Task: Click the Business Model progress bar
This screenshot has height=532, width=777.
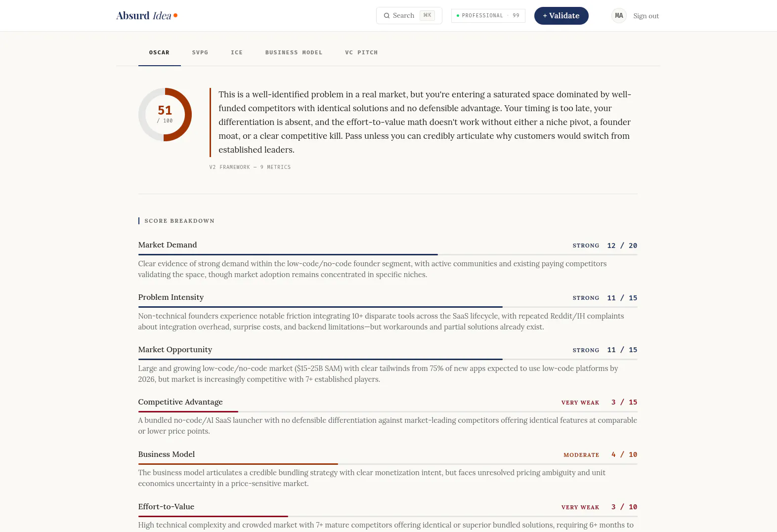Action: pos(388,464)
